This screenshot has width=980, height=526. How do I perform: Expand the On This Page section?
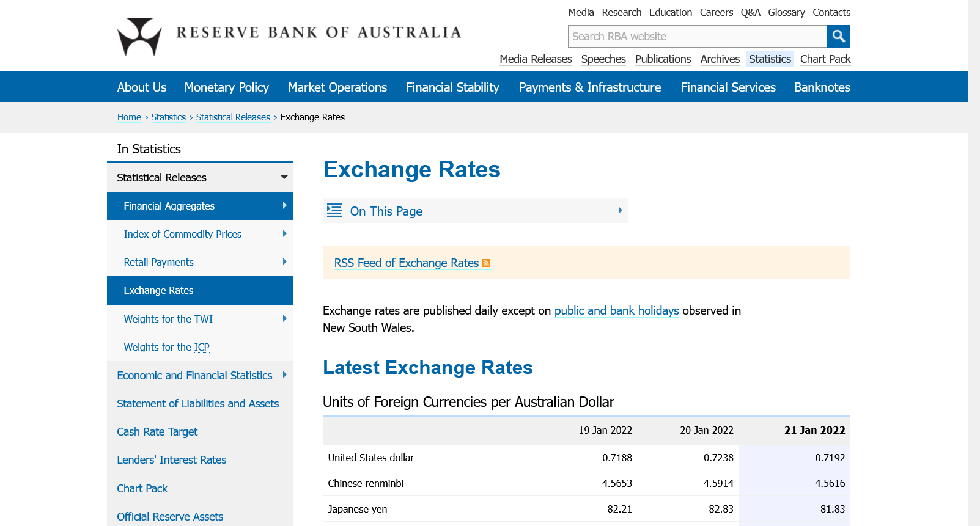click(619, 211)
